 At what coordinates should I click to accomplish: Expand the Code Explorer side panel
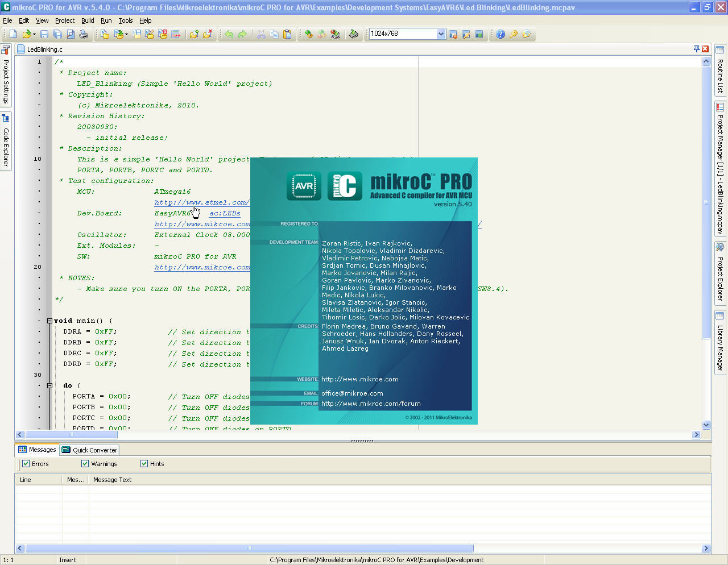click(x=6, y=140)
